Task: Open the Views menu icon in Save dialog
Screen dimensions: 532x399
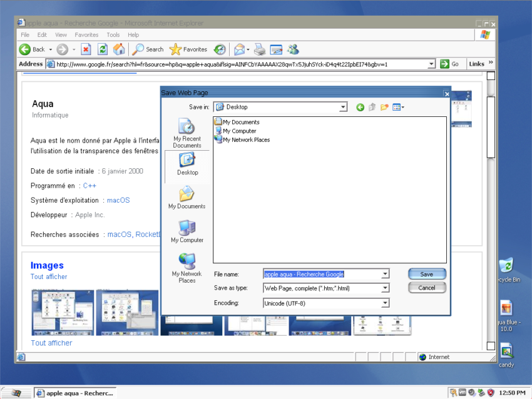Action: (x=398, y=108)
